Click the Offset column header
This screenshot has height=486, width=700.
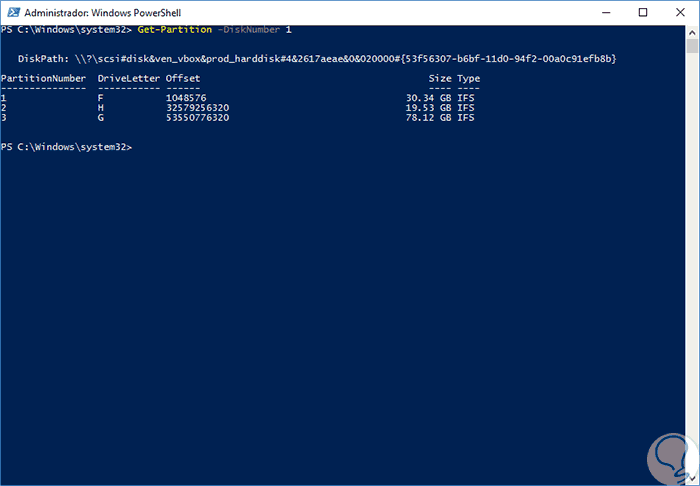[x=183, y=78]
